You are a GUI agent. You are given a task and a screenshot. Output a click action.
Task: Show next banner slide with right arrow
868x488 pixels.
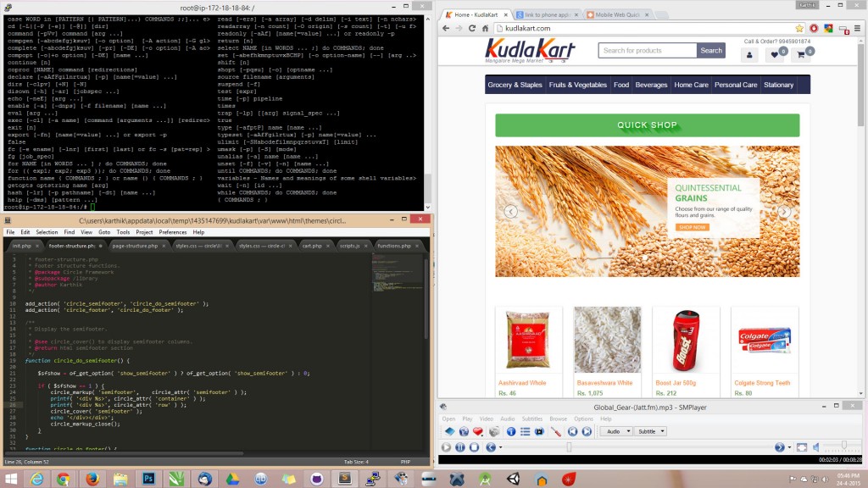tap(783, 211)
